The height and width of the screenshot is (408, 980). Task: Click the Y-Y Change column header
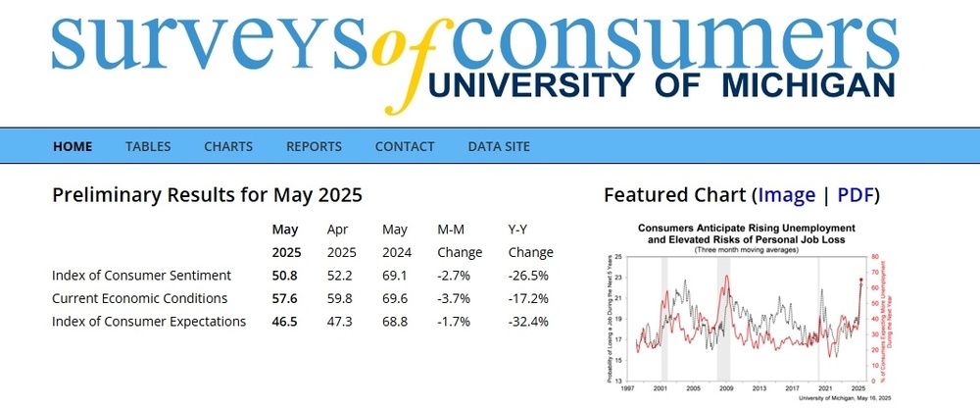point(530,241)
